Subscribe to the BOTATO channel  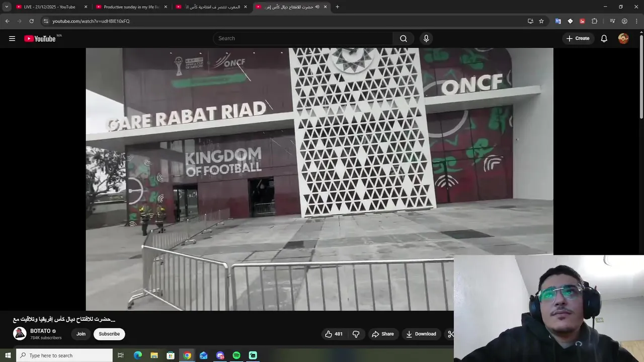(109, 334)
